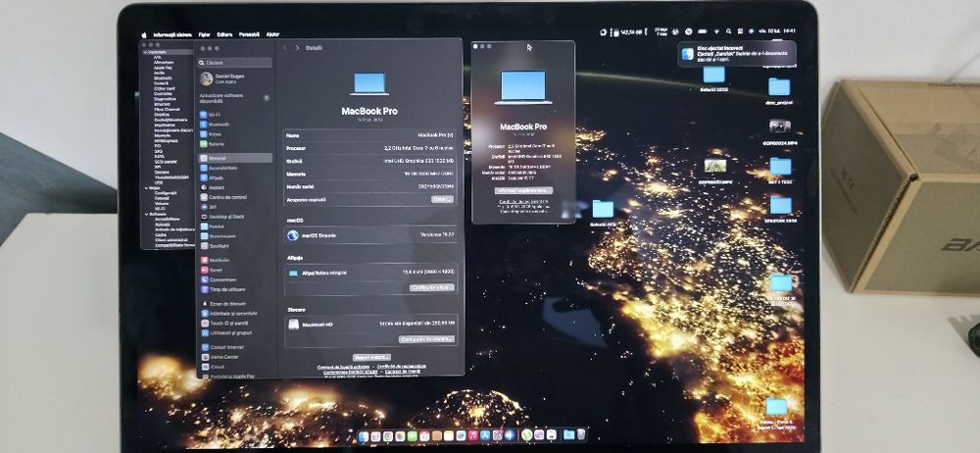Open Actualizare software disponibilă notice
This screenshot has width=980, height=453.
[x=235, y=98]
